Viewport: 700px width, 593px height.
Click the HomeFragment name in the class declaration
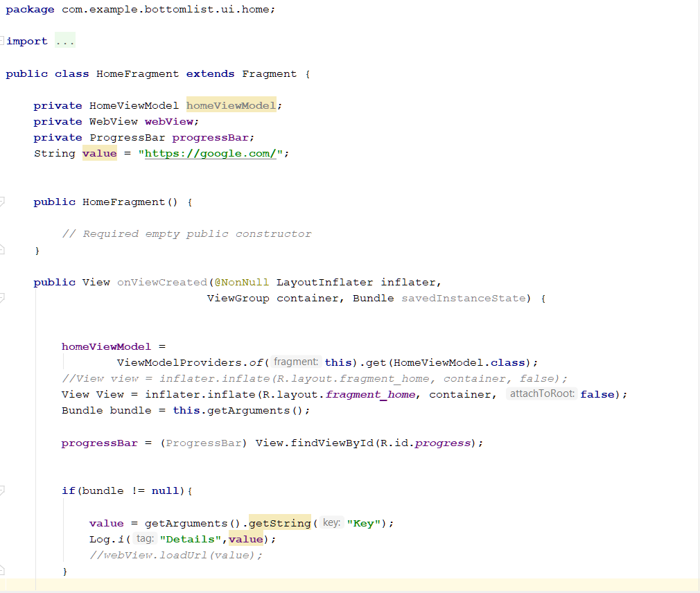(x=137, y=73)
